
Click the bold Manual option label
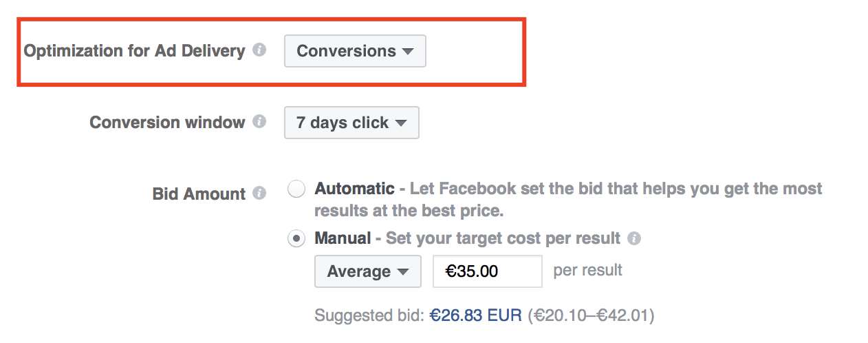340,238
